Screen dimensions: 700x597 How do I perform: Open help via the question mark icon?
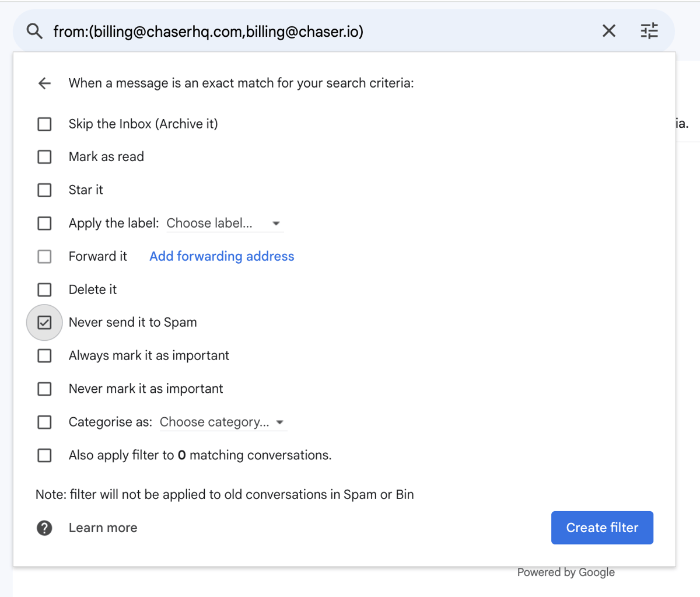44,528
